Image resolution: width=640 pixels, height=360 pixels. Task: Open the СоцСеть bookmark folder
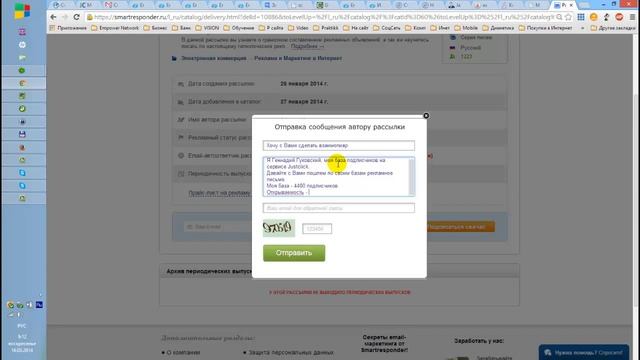[388, 28]
